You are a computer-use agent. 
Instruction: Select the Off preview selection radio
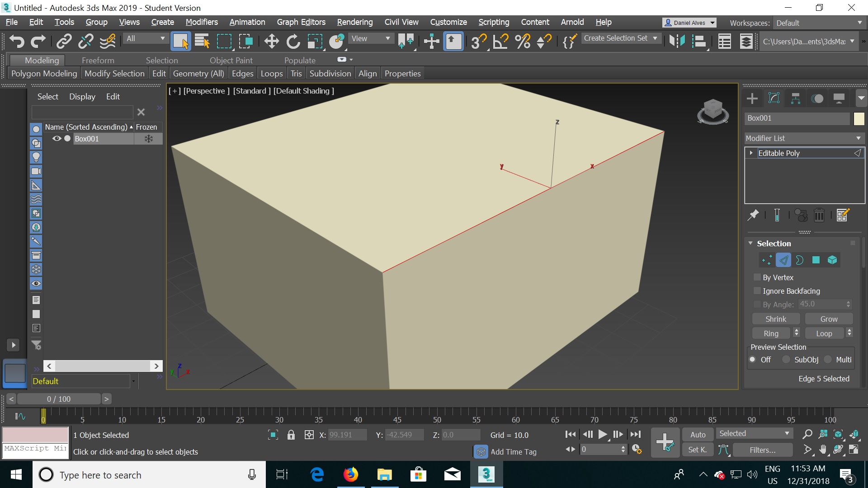[x=753, y=360]
